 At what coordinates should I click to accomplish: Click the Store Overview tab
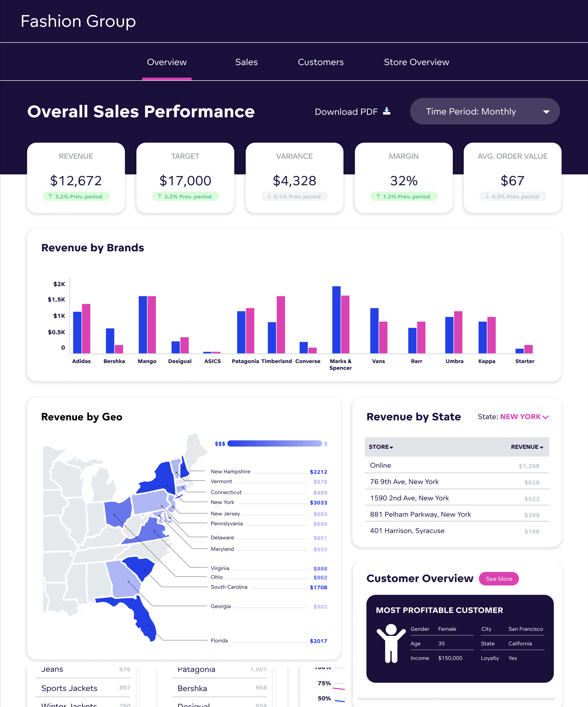pyautogui.click(x=416, y=62)
